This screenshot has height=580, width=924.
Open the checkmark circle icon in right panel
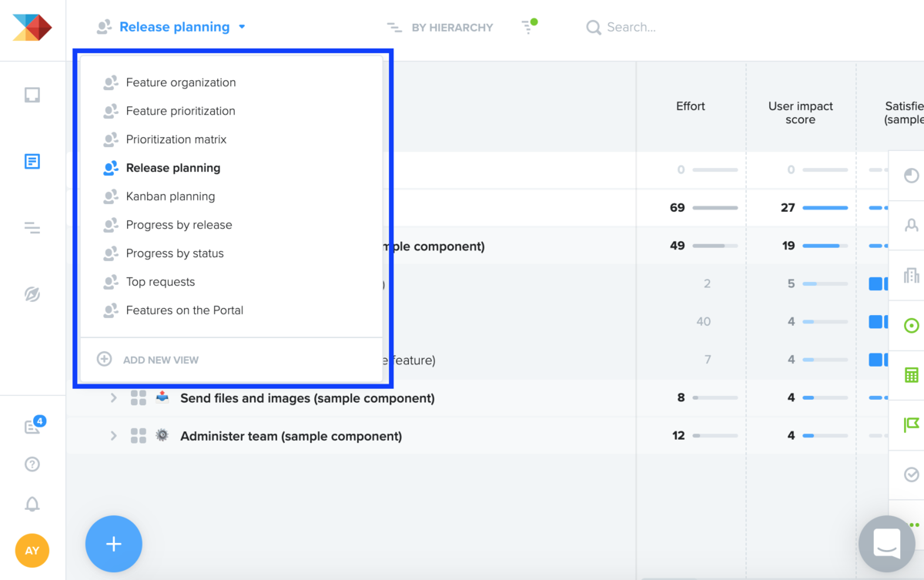(x=912, y=474)
